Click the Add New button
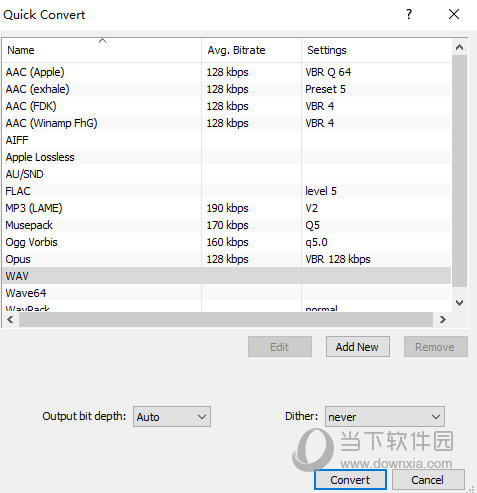477x493 pixels. tap(358, 347)
